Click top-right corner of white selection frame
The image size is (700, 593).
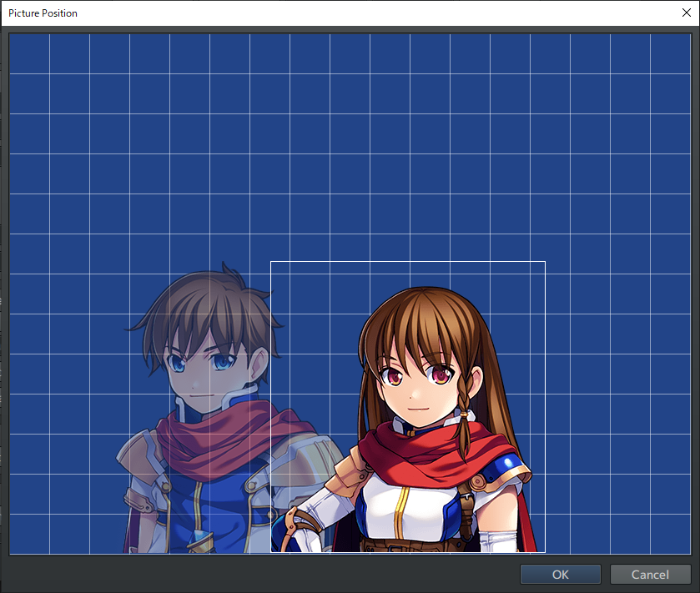pos(545,262)
